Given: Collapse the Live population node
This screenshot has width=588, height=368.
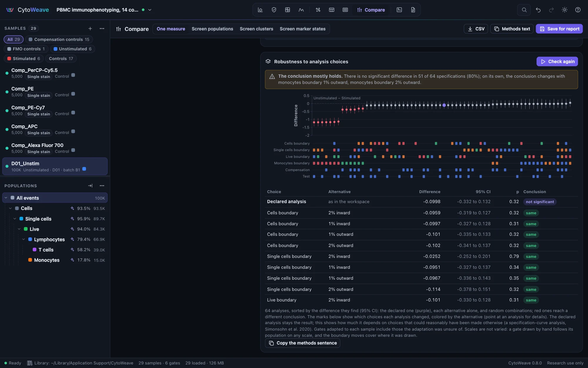Looking at the screenshot, I should pos(19,229).
